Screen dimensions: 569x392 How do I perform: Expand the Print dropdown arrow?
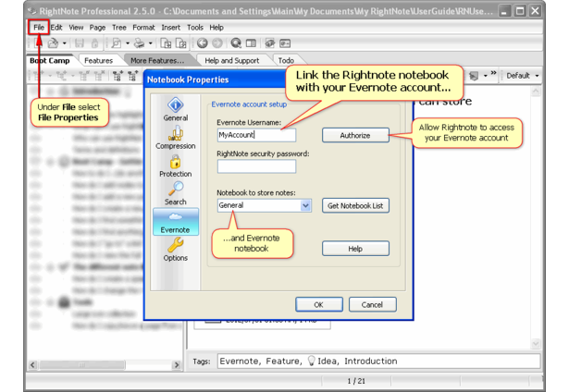click(x=150, y=43)
